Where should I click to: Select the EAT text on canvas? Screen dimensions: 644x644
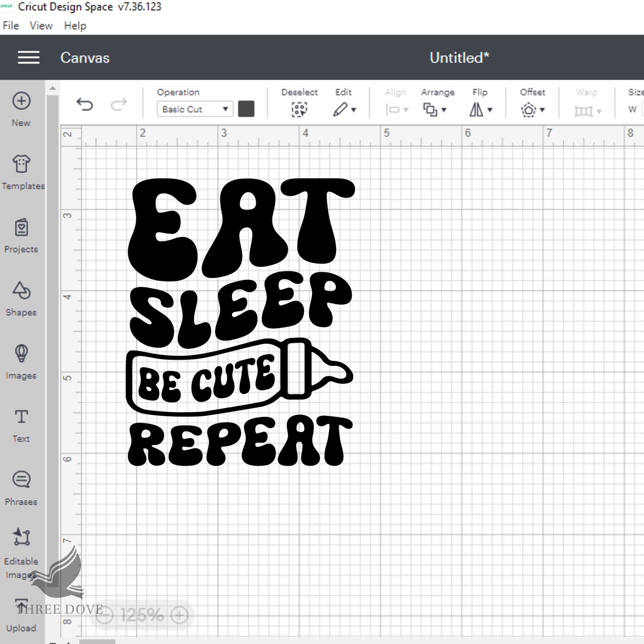point(241,229)
